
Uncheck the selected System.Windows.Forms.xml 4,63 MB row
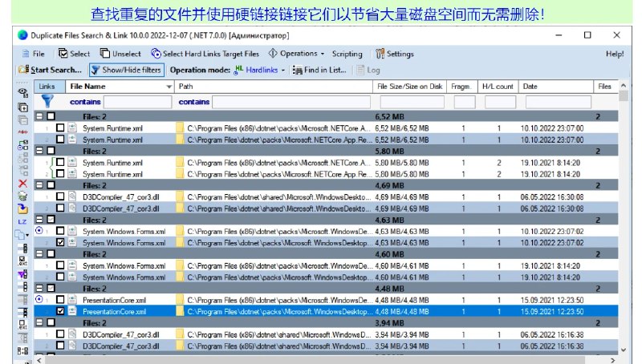[x=60, y=242]
